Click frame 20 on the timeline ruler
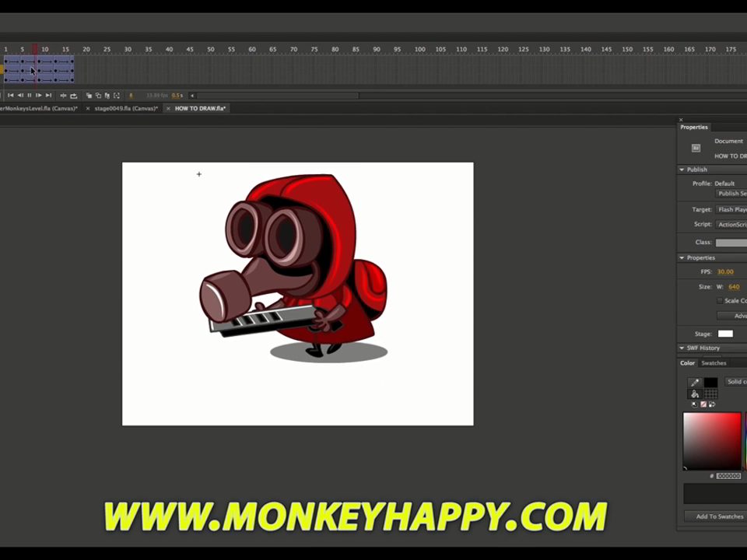Image resolution: width=747 pixels, height=560 pixels. point(86,50)
